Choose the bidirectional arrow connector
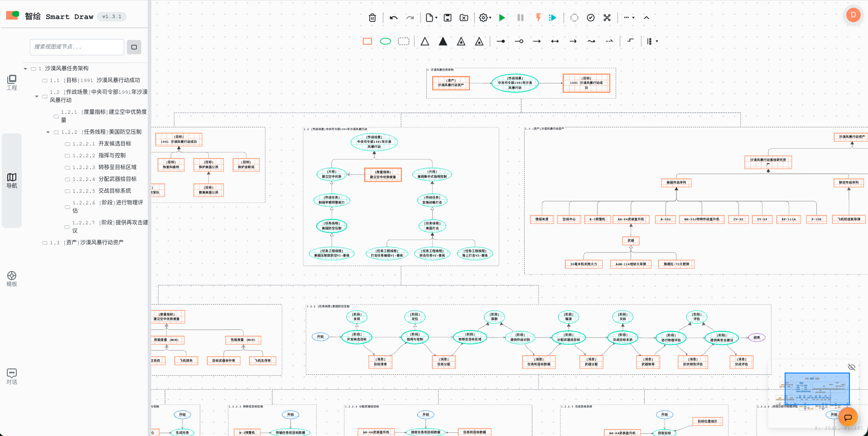 point(555,41)
